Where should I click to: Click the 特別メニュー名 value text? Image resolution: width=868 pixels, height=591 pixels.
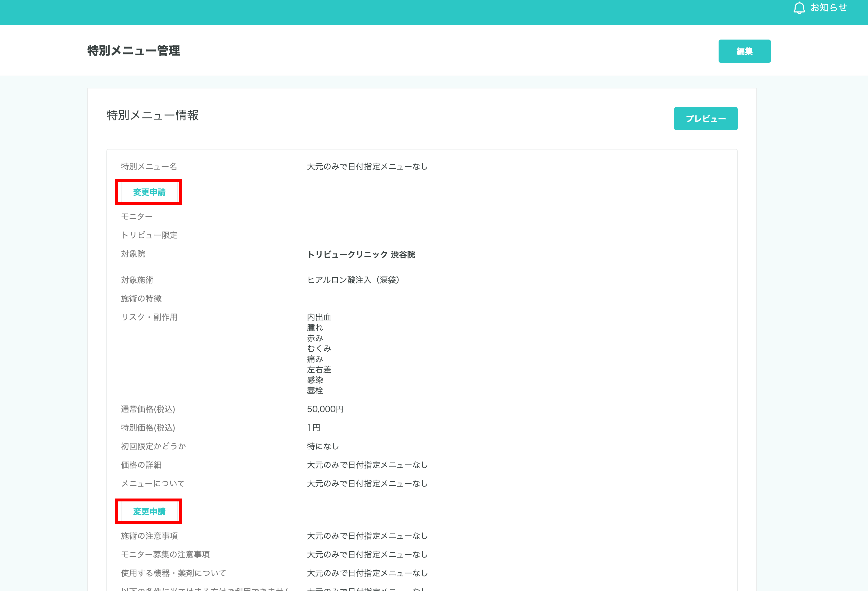coord(367,167)
